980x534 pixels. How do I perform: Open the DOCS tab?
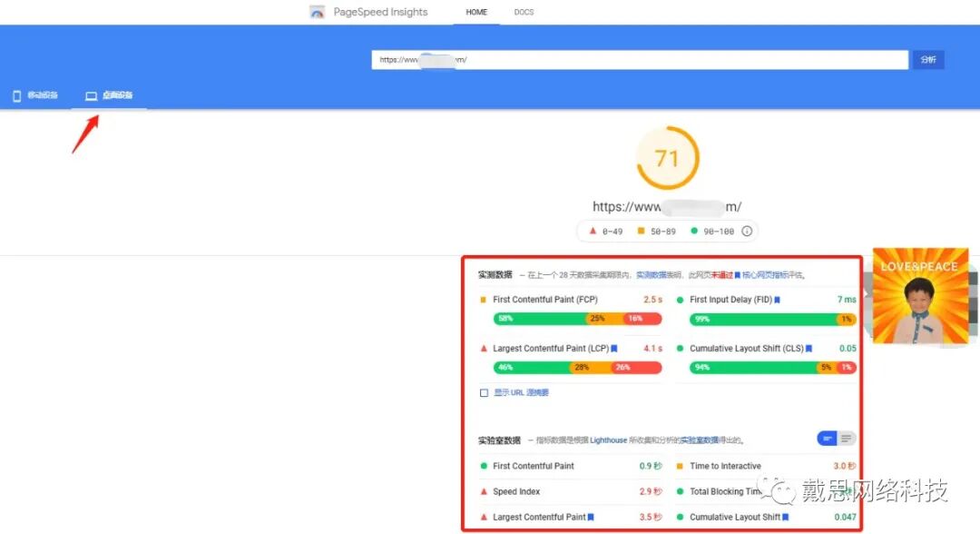point(524,12)
